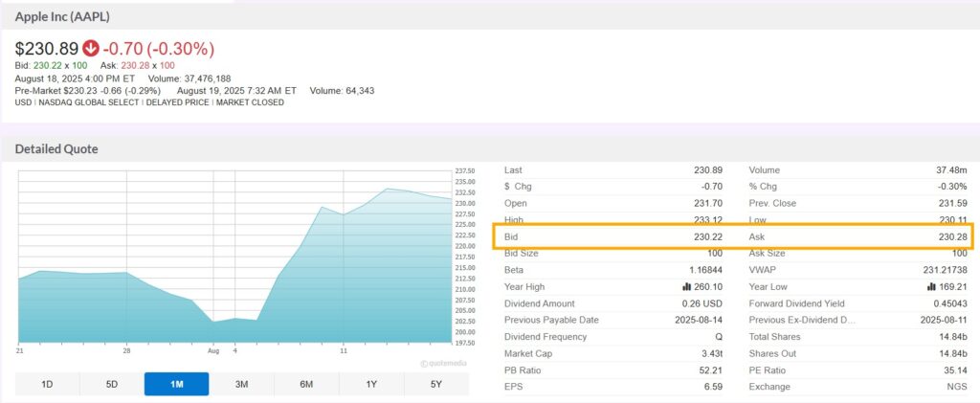The height and width of the screenshot is (403, 980).
Task: Click the MARKET CLOSED status label
Action: pyautogui.click(x=250, y=102)
